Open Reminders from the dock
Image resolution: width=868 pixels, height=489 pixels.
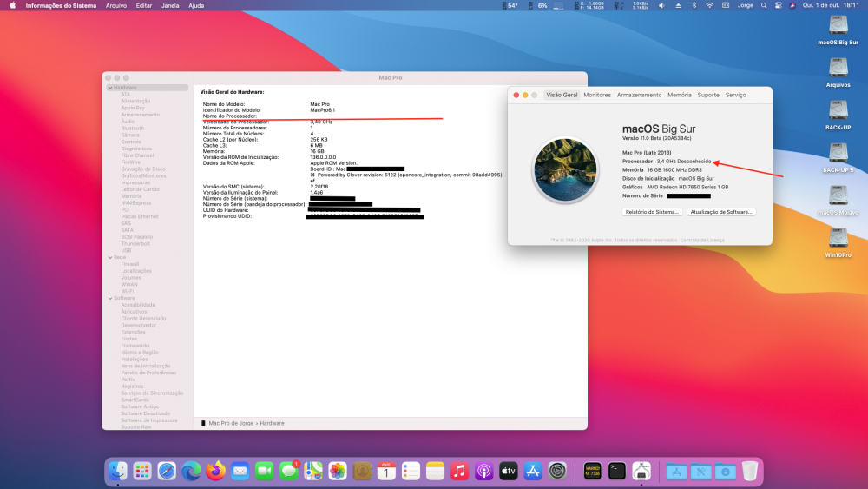[411, 472]
